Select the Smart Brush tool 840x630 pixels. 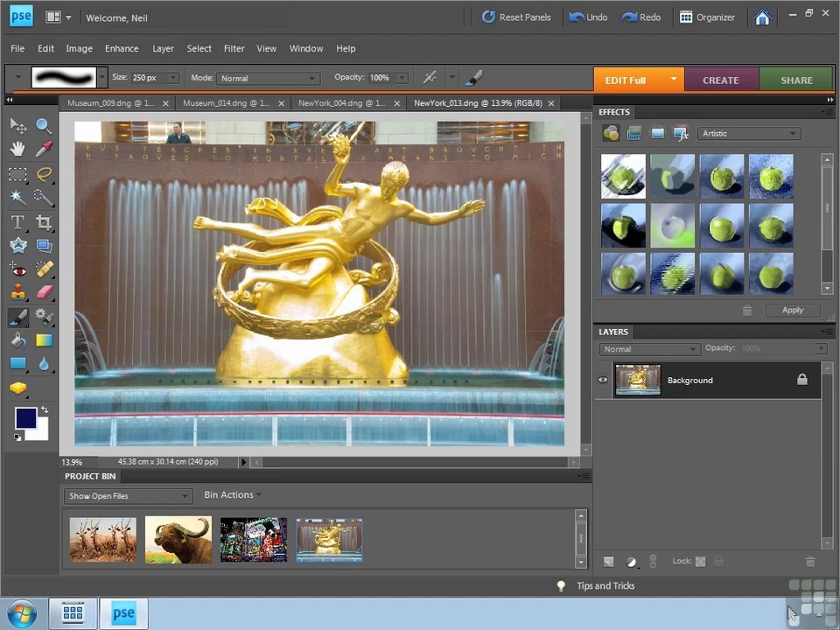coord(44,317)
